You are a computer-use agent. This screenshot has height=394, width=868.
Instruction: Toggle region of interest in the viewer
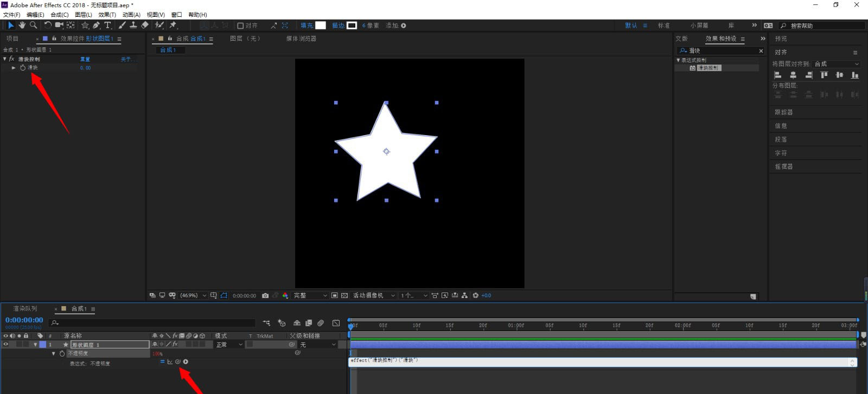tap(335, 296)
